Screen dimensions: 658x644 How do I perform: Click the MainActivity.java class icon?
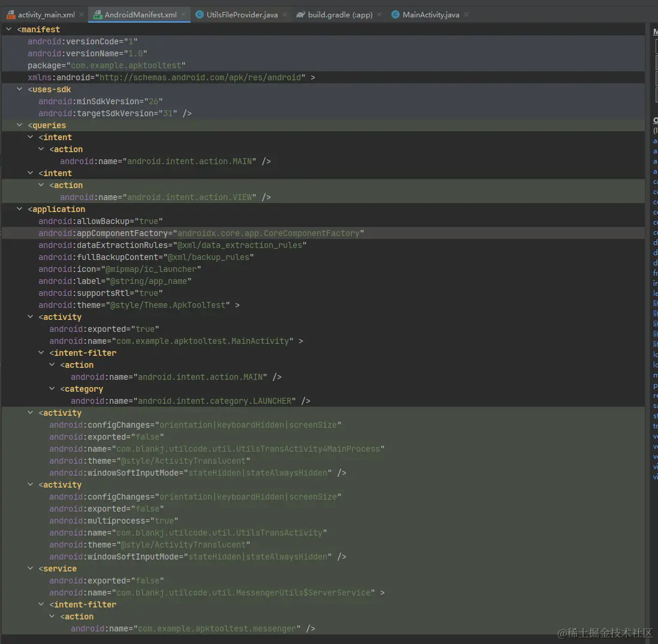(396, 15)
